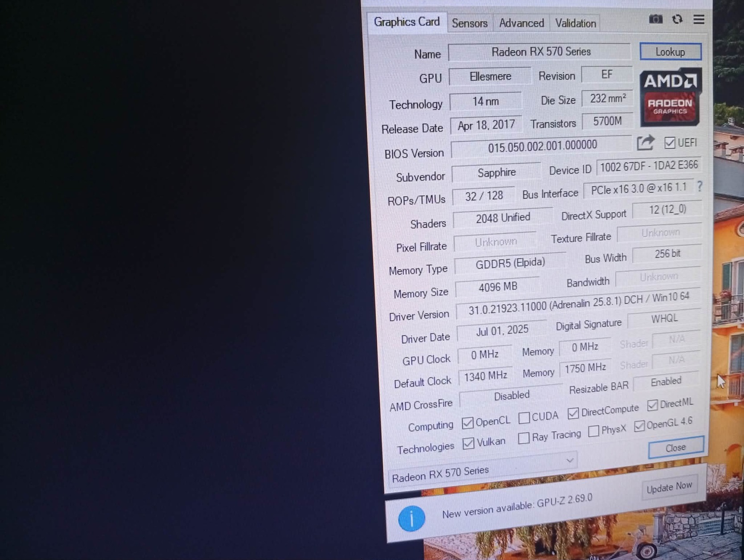Open the Radeon RX 570 Series dropdown

pyautogui.click(x=482, y=469)
